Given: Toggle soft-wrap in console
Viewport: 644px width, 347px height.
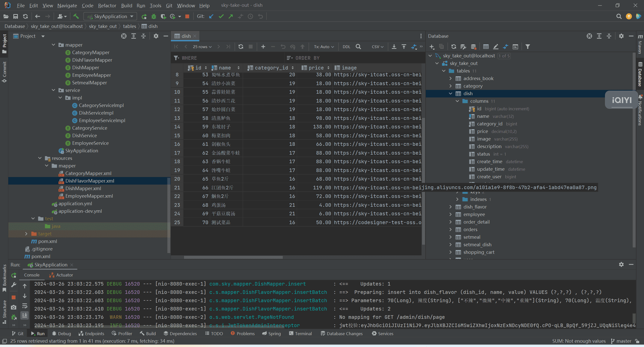Looking at the screenshot, I should coord(25,306).
